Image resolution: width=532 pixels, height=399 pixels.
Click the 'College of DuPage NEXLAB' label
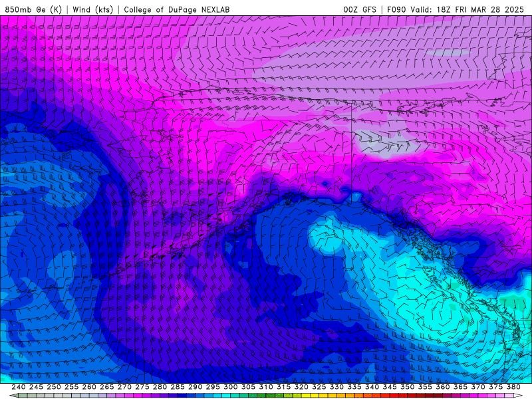pos(177,9)
